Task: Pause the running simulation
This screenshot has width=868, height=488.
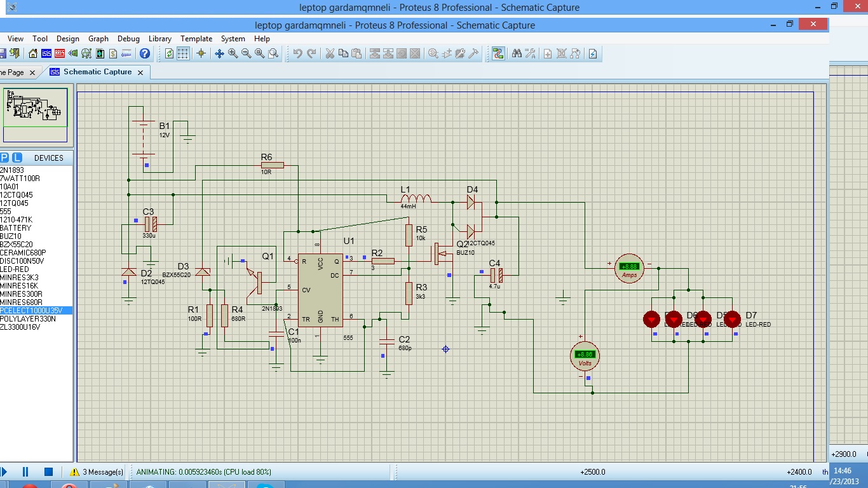Action: (26, 471)
